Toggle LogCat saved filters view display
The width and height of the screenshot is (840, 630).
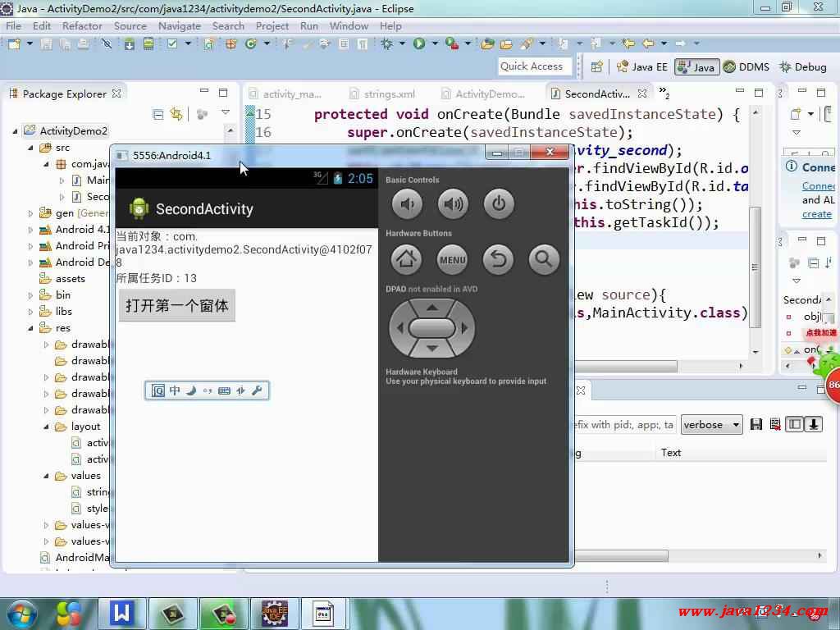pos(794,425)
